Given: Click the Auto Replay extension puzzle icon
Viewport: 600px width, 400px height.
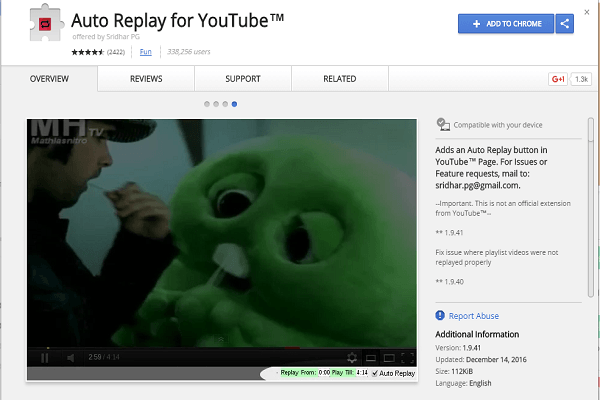Looking at the screenshot, I should point(45,23).
